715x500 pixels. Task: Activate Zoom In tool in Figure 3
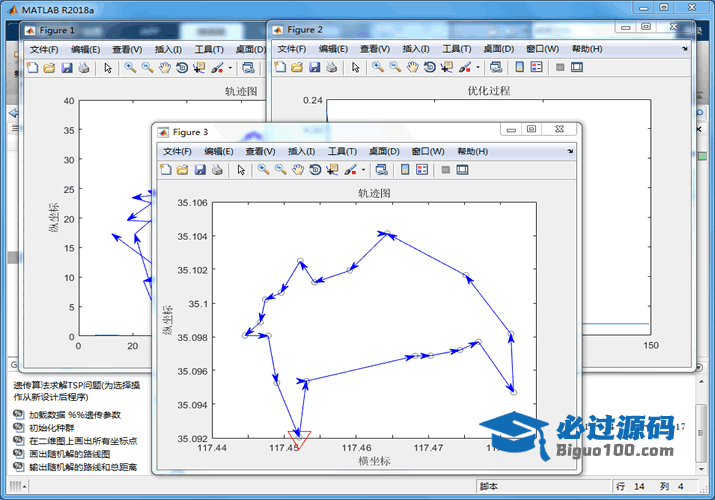click(x=263, y=170)
